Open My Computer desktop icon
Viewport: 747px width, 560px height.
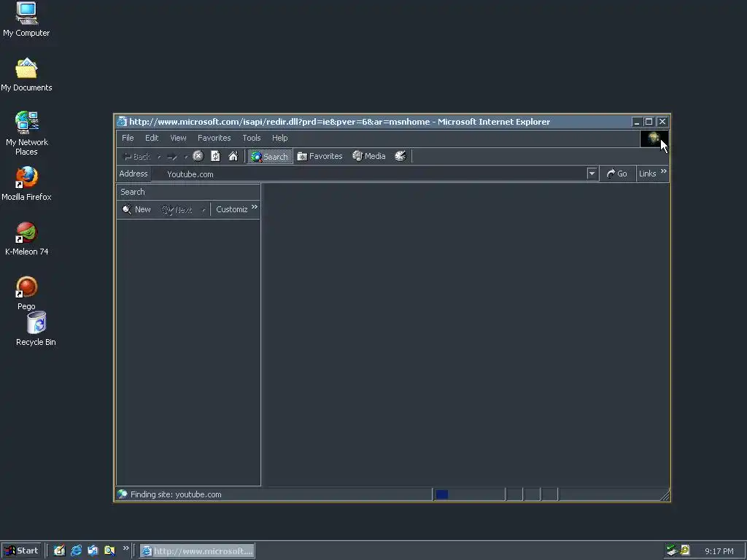click(26, 19)
